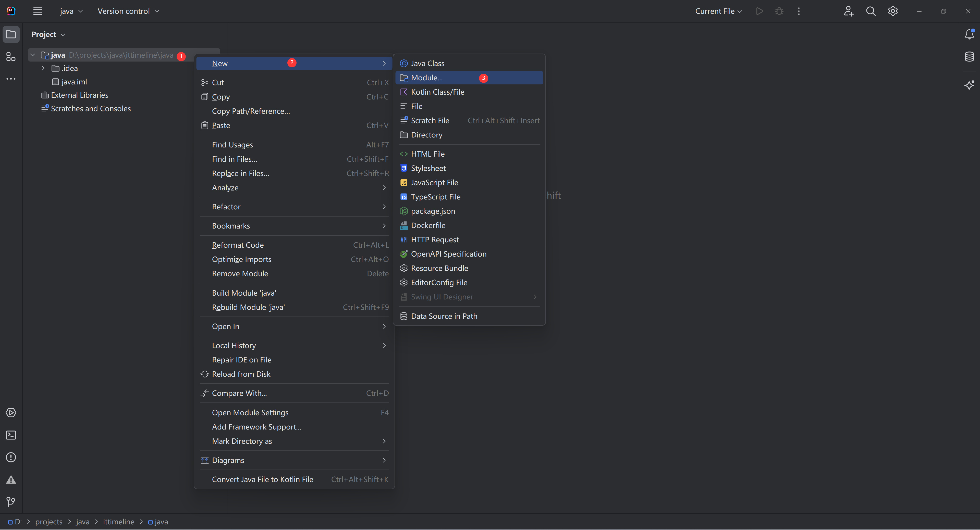Expand the Diagrams submenu
Viewport: 980px width, 530px height.
click(x=294, y=460)
